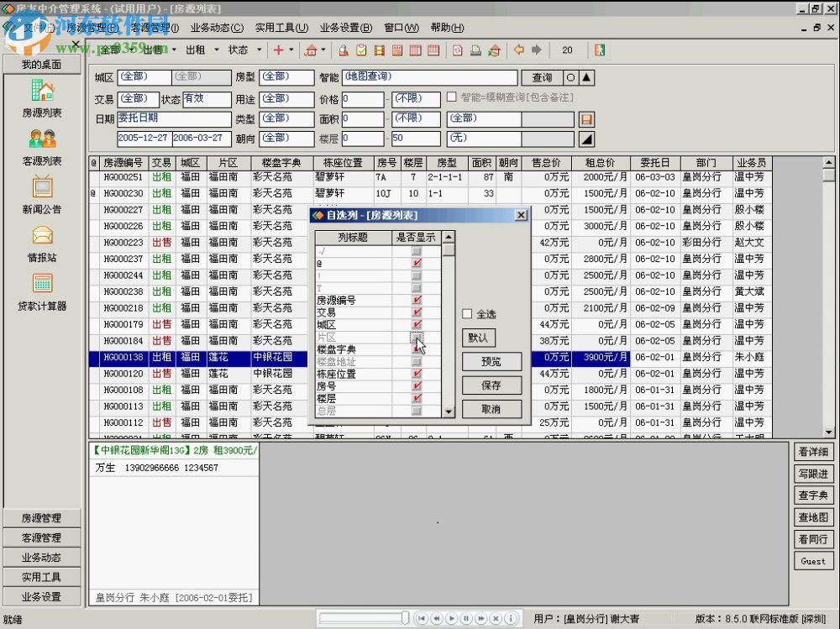Image resolution: width=840 pixels, height=629 pixels.
Task: Open the 实用工具 menu
Action: click(x=281, y=28)
